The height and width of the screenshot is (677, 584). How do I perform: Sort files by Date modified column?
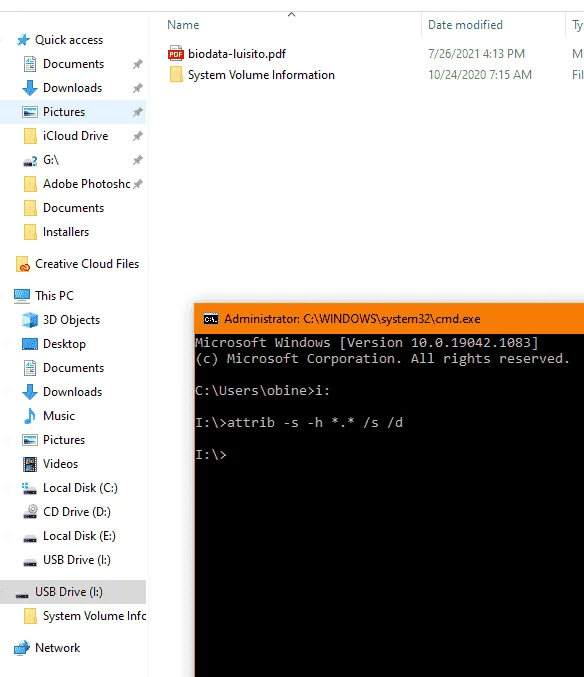pos(465,25)
